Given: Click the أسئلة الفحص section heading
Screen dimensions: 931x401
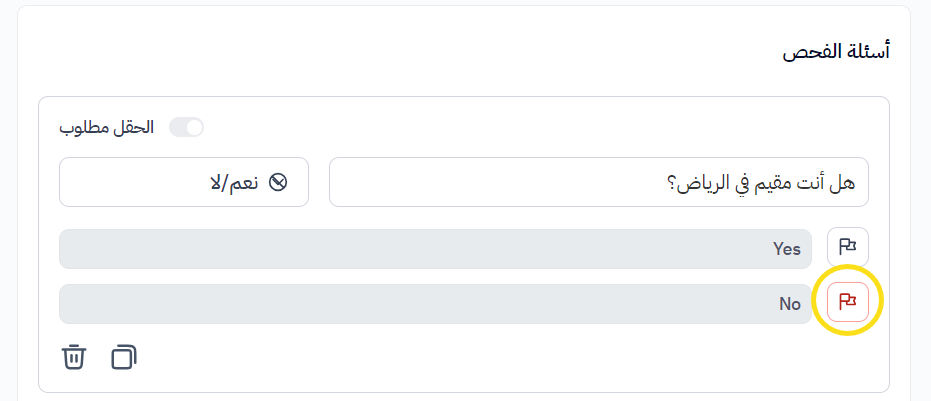Looking at the screenshot, I should (x=836, y=54).
